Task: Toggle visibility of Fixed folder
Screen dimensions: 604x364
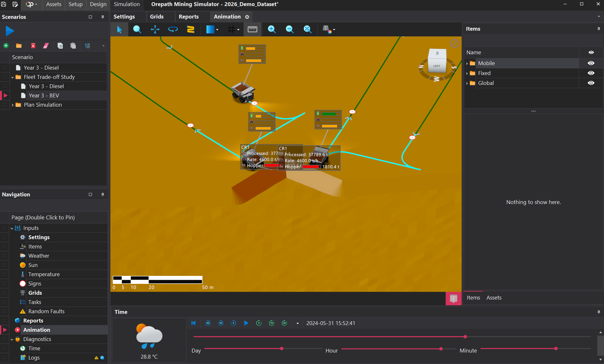Action: pos(591,73)
